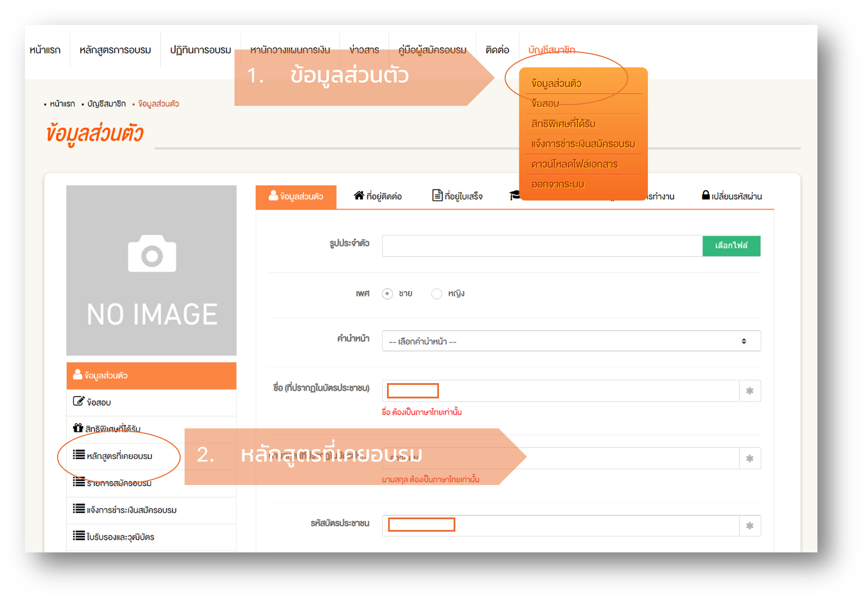Select the ชาย gender radio button

[x=387, y=294]
